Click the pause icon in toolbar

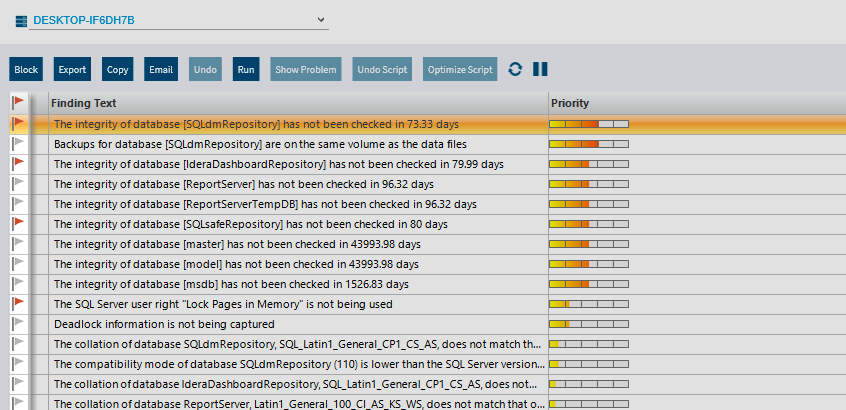point(540,69)
